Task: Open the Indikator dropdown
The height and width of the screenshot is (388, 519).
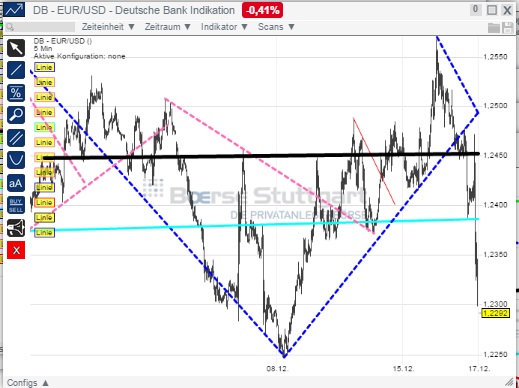Action: [224, 27]
